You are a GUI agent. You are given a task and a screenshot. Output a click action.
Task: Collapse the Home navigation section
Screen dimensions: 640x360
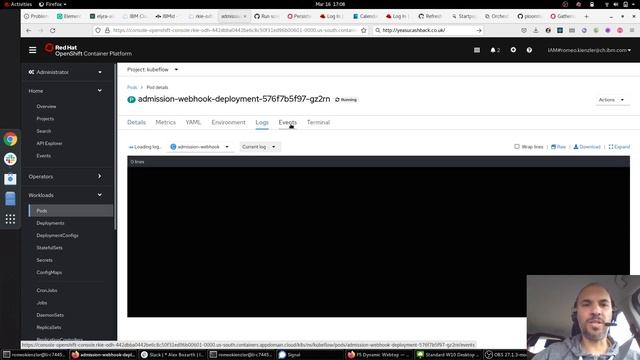65,91
